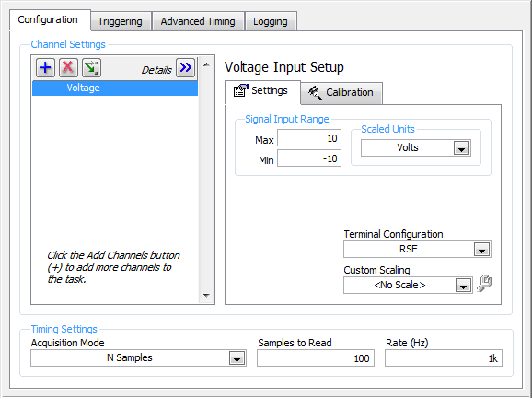Viewport: 532px width, 398px height.
Task: Switch to the Advanced Timing tab
Action: pyautogui.click(x=198, y=21)
